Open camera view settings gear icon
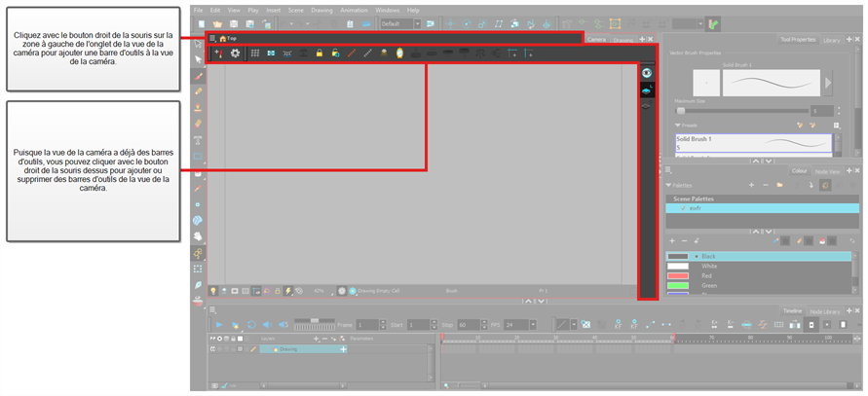Viewport: 868px width, 396px height. [x=236, y=54]
